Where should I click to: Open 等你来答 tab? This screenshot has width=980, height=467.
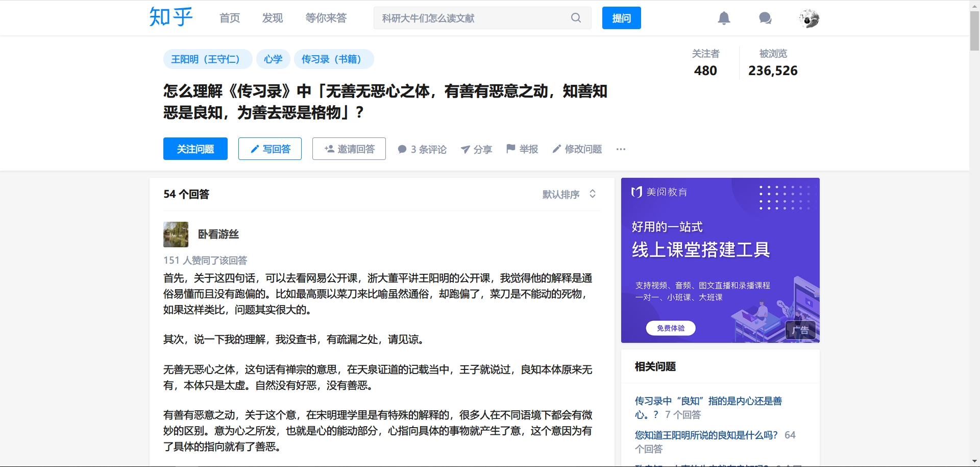326,18
